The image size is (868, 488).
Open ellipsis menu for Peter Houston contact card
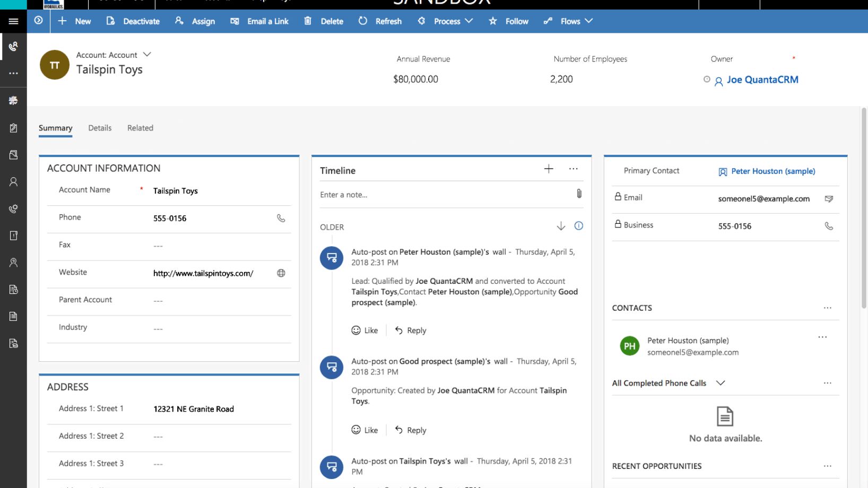(822, 337)
